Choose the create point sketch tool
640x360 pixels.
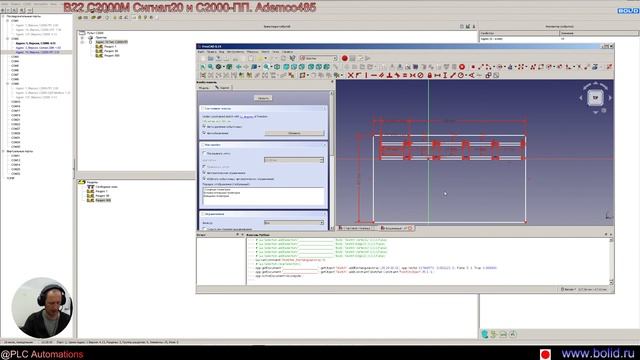pos(473,67)
